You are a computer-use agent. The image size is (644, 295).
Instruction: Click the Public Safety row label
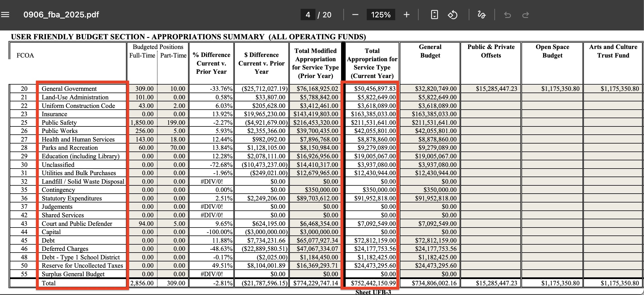(59, 122)
